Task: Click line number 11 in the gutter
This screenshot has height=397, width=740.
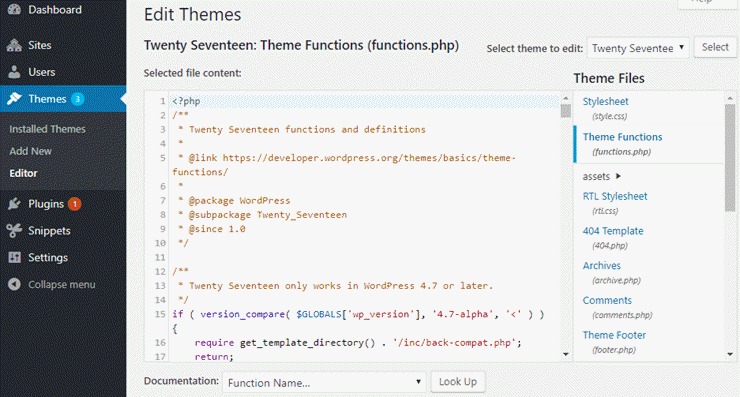Action: [x=160, y=257]
